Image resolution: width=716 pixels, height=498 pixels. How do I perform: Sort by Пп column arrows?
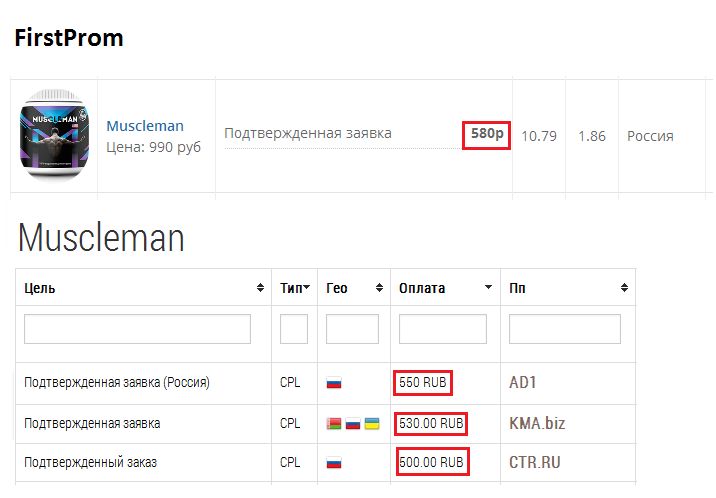(624, 288)
